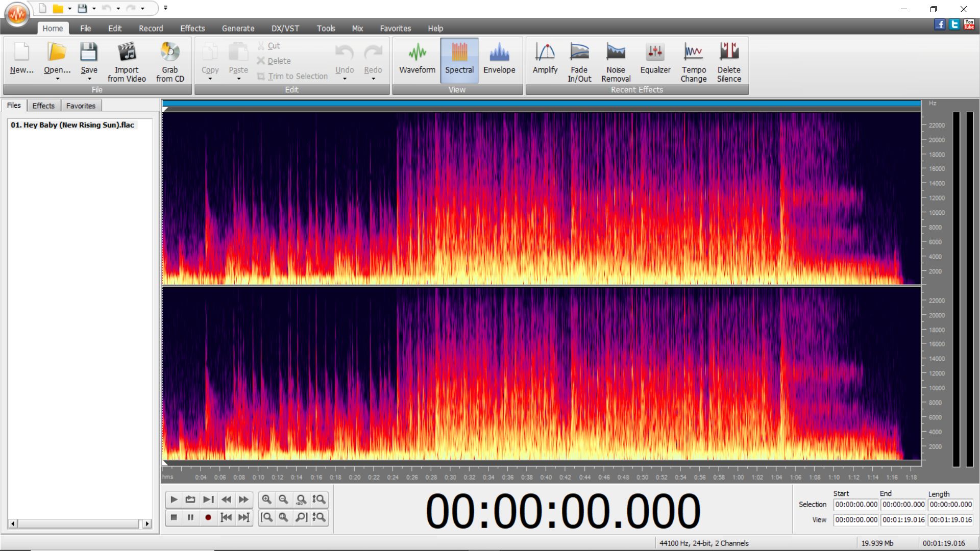This screenshot has width=980, height=551.
Task: Open the Record ribbon tab
Action: pyautogui.click(x=151, y=29)
